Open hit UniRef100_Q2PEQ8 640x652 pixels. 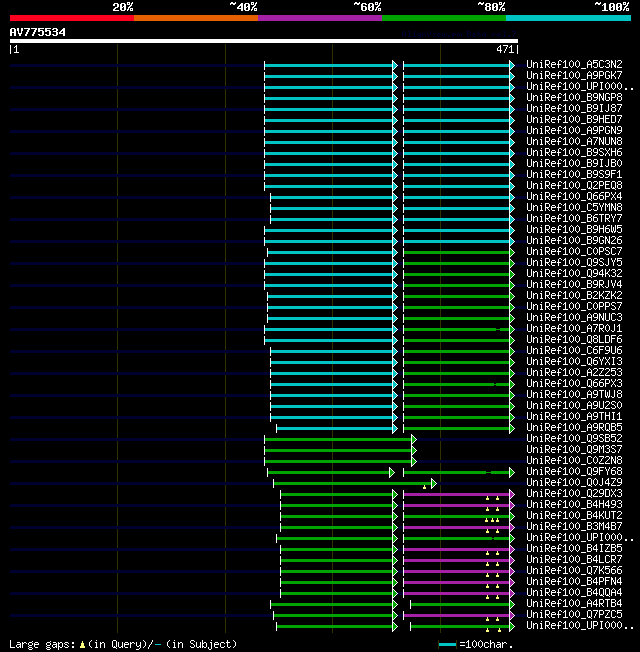574,185
